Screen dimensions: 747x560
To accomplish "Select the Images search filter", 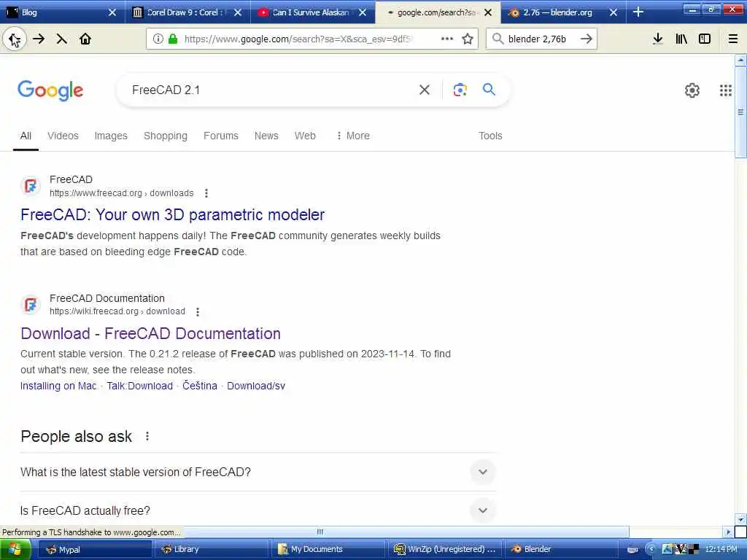I will point(111,136).
